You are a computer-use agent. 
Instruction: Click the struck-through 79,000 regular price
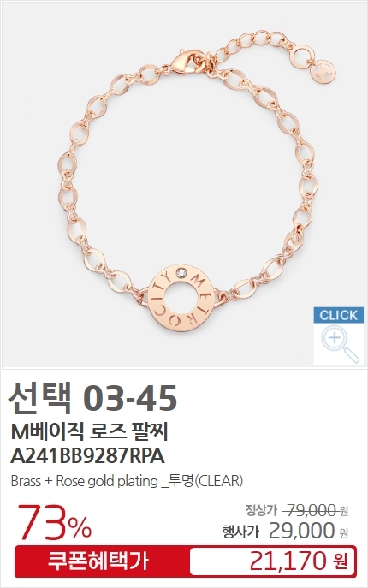click(311, 510)
